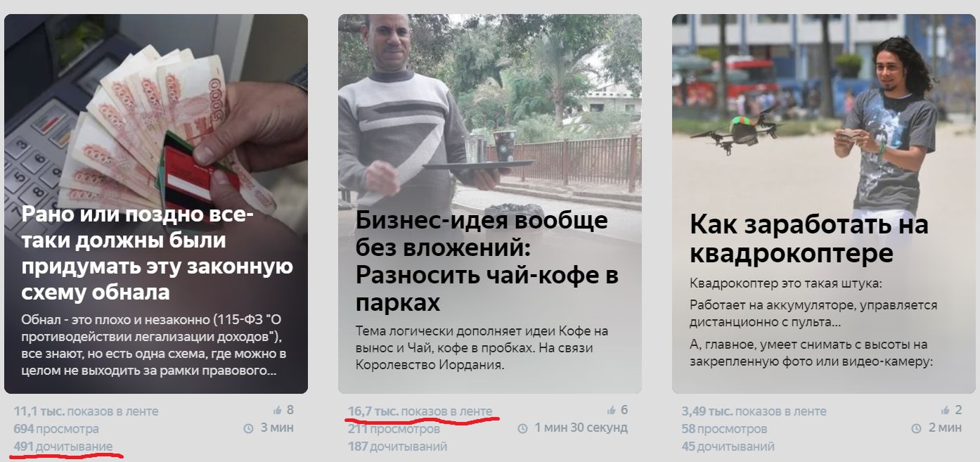Select '3,49 тыс. показов в ленте' stat

click(754, 411)
